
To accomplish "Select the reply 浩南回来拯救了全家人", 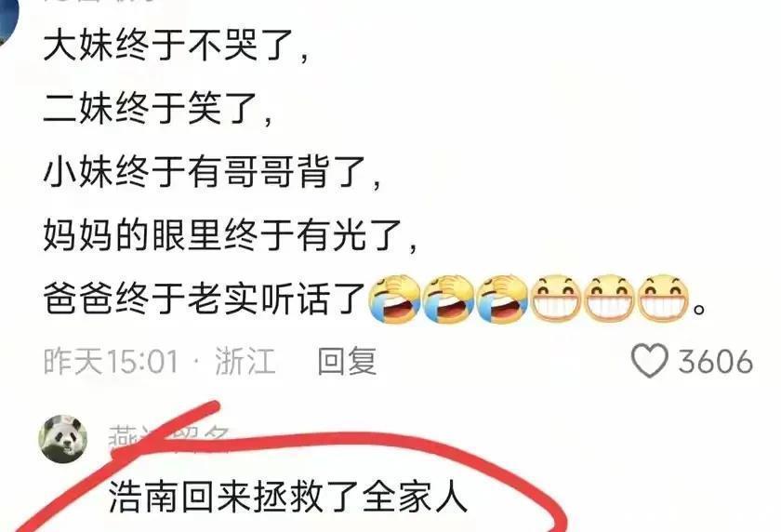I will point(288,497).
